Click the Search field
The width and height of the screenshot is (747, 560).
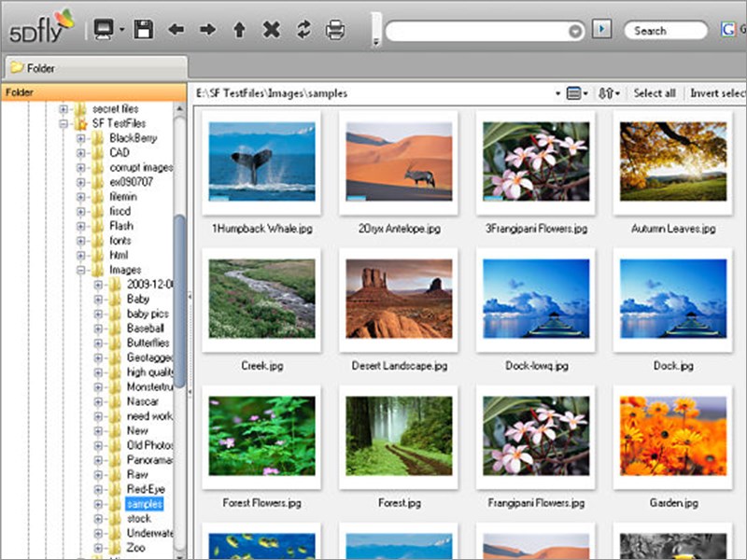(666, 31)
